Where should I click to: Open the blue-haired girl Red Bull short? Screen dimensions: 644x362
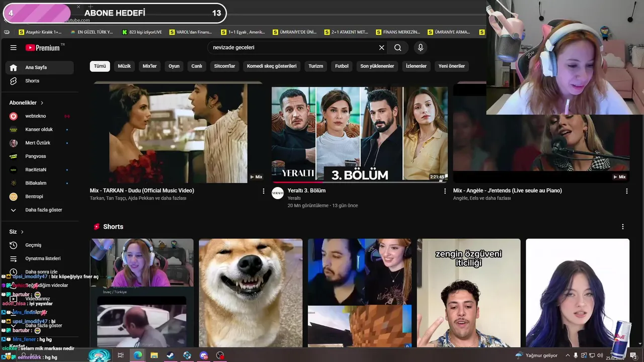(x=578, y=293)
